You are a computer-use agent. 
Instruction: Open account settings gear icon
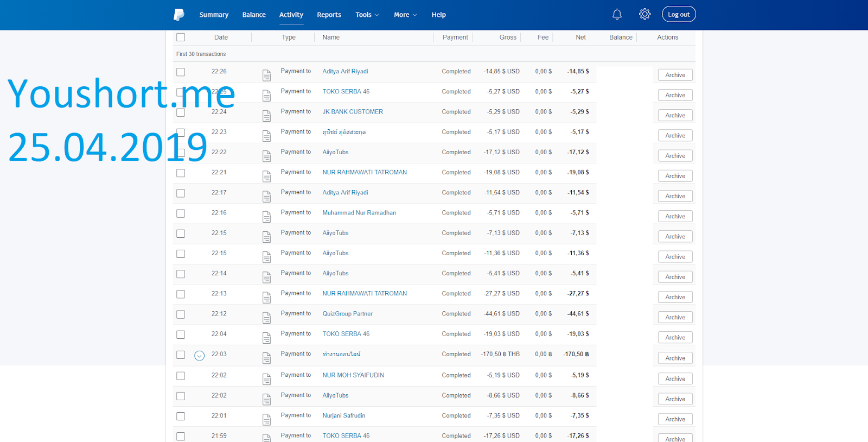644,15
